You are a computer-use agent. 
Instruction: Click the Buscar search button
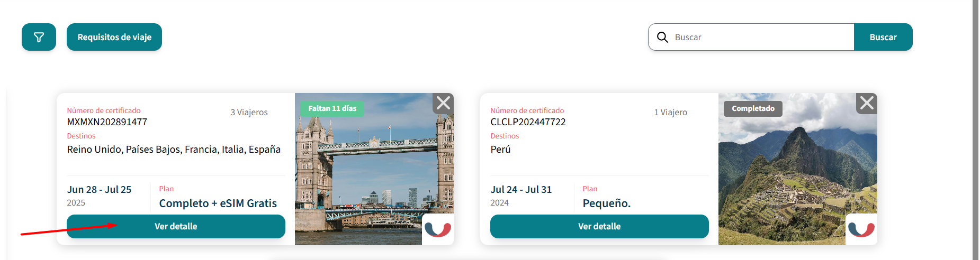tap(883, 37)
